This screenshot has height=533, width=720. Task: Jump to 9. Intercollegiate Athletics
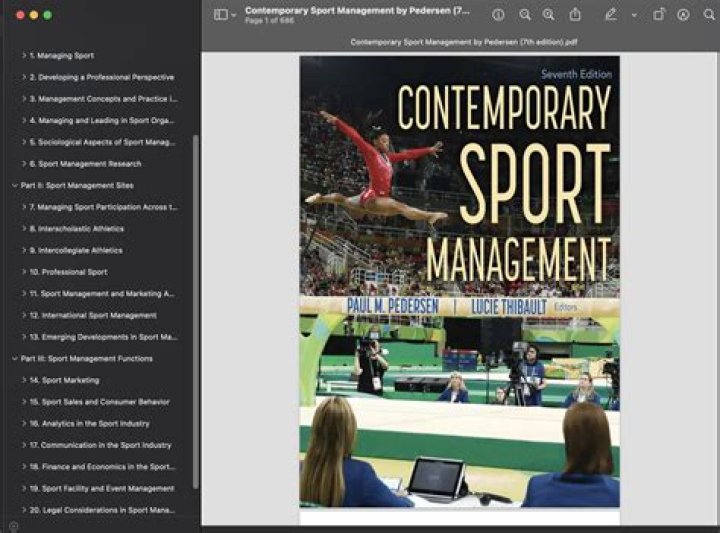pos(76,250)
